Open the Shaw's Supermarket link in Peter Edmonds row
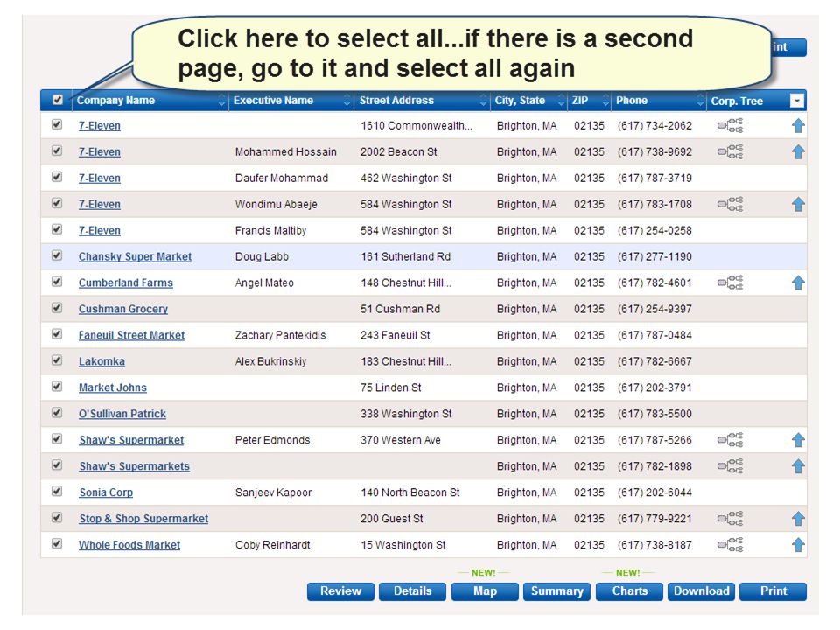The height and width of the screenshot is (630, 840). coord(132,440)
